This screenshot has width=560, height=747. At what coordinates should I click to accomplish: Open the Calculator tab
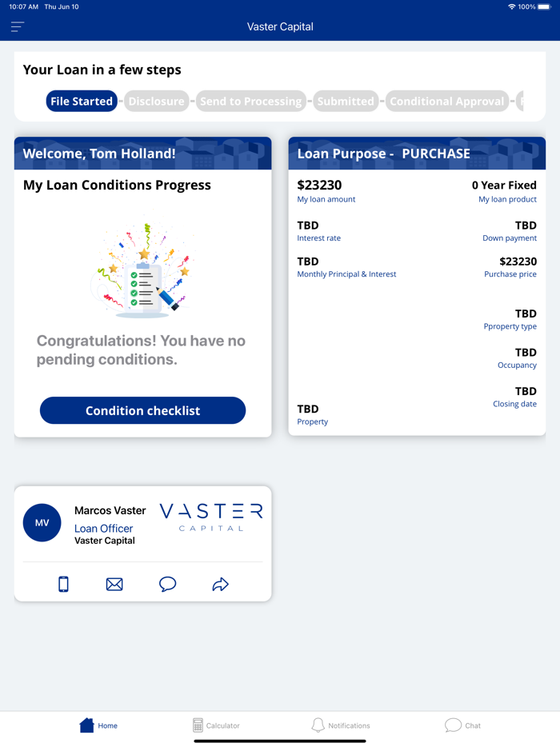tap(216, 725)
